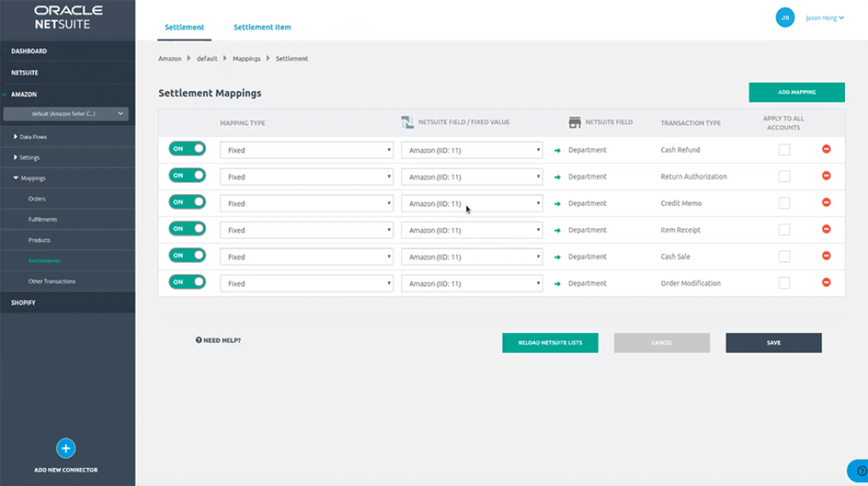Remove the Cash Refund mapping row
Viewport: 868px width, 486px height.
(826, 149)
